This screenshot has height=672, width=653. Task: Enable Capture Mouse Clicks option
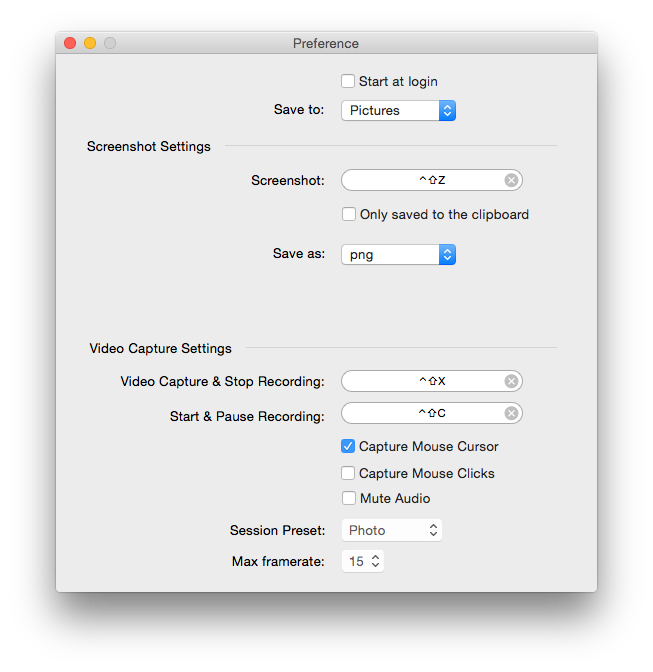347,473
